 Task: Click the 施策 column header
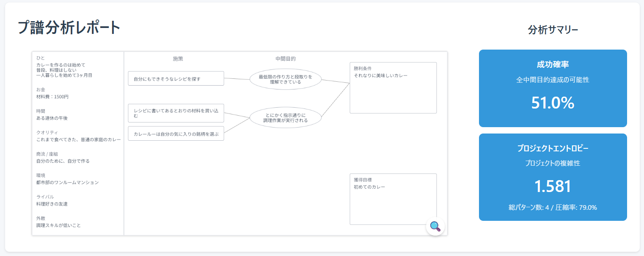pos(178,59)
